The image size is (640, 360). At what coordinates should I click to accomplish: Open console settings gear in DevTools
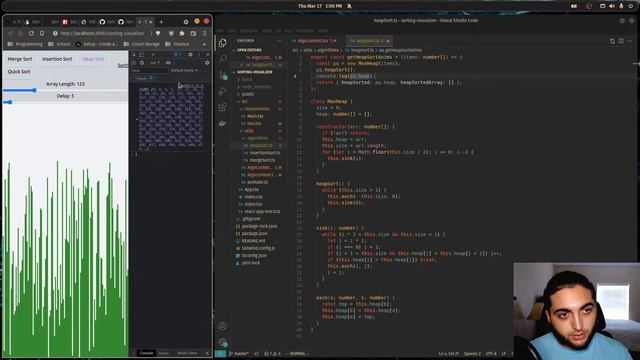(x=207, y=63)
